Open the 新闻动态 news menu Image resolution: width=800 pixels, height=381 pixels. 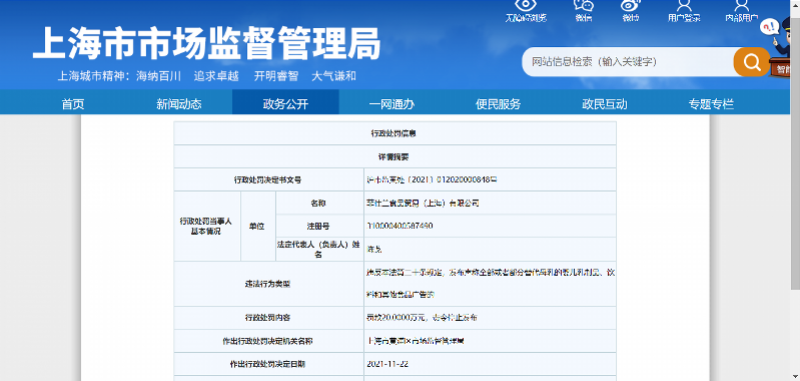179,104
